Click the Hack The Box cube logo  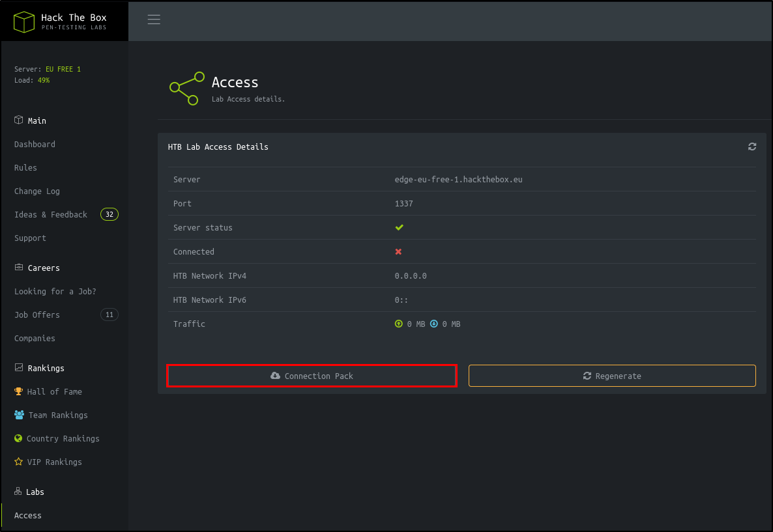(23, 21)
